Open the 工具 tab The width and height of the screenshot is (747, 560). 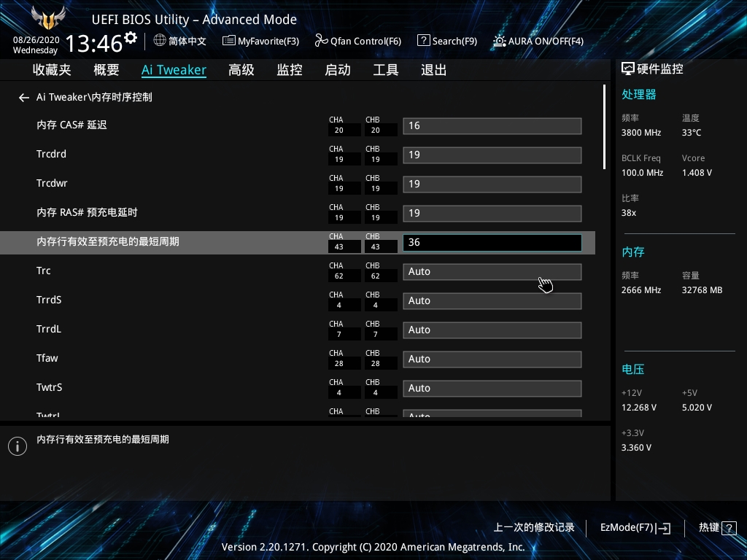(386, 70)
